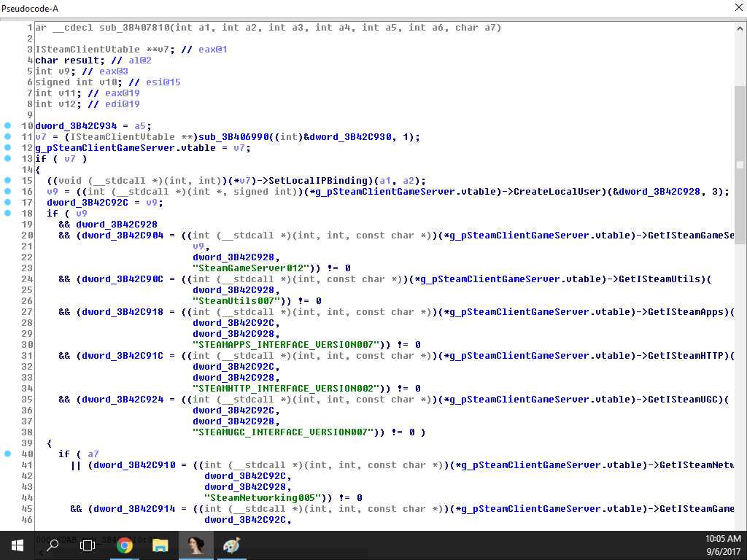The width and height of the screenshot is (747, 560).
Task: Click 'signed int v10;' declaration on line 6
Action: [x=79, y=82]
